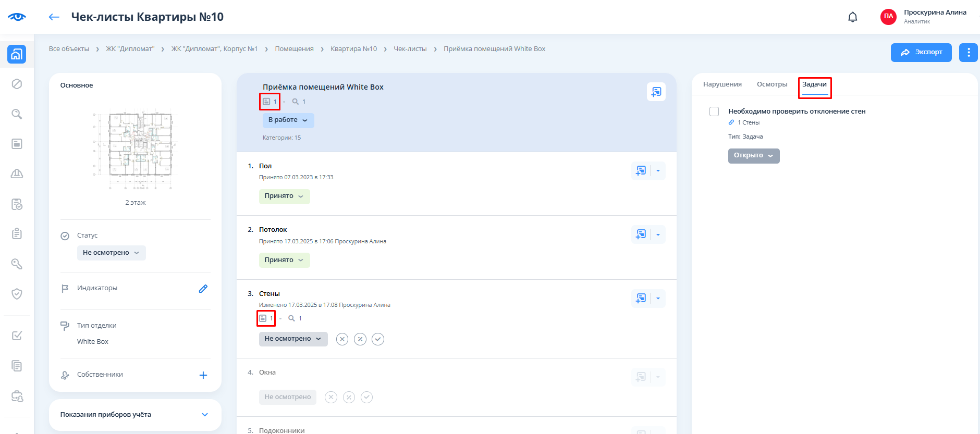This screenshot has width=980, height=434.
Task: Check the task 'Необходимо проверить отклонение стен'
Action: 714,111
